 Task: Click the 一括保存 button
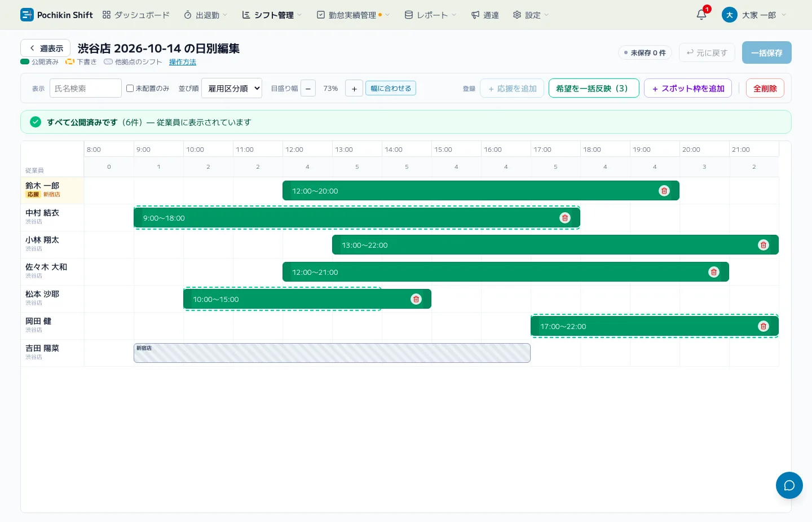click(x=767, y=52)
